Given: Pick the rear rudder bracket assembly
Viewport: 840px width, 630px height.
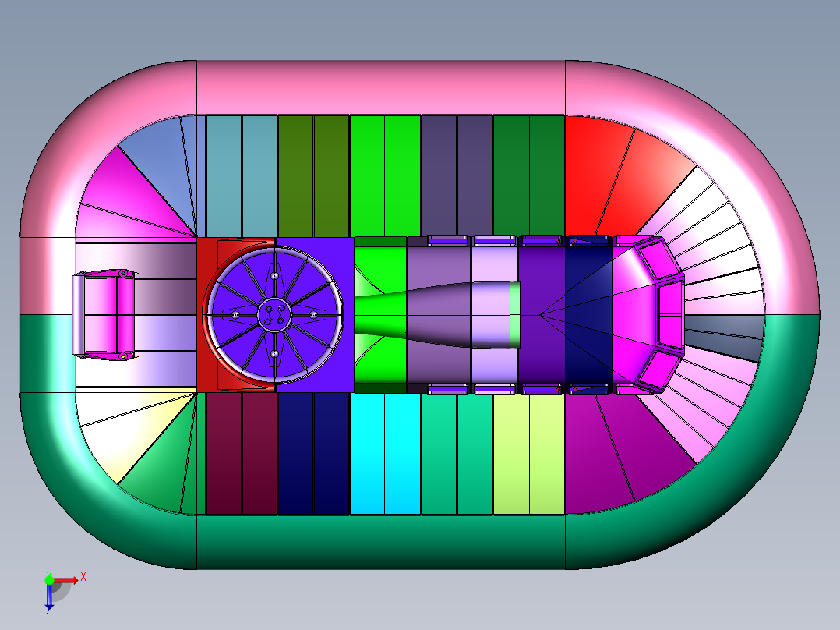Looking at the screenshot, I should (x=104, y=315).
